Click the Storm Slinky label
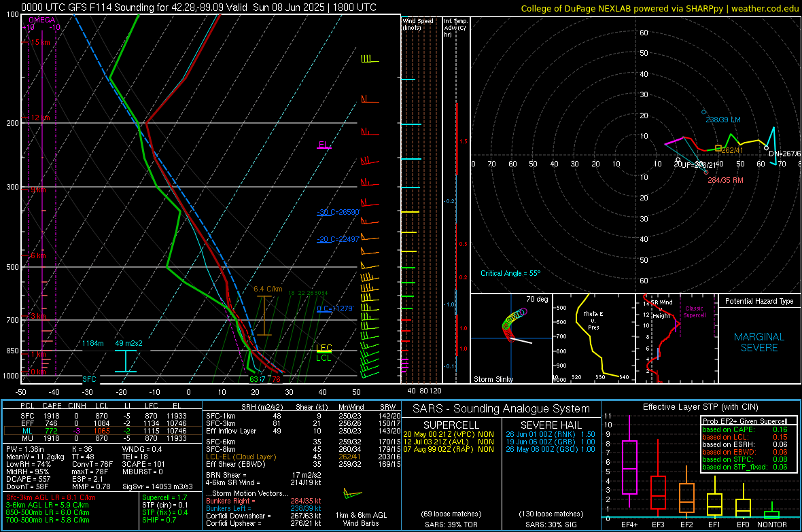The width and height of the screenshot is (802, 532). [493, 379]
